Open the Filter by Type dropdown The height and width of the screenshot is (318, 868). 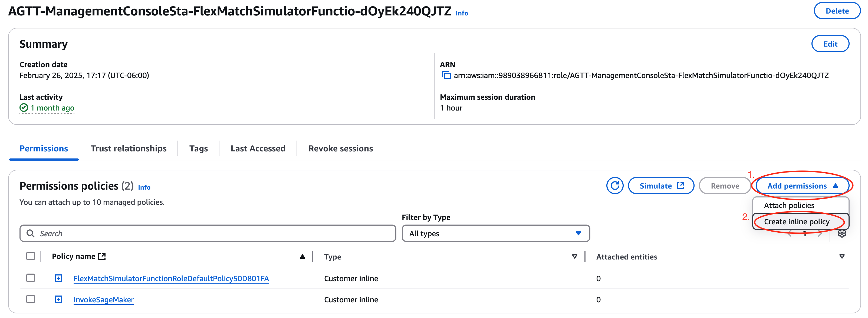pyautogui.click(x=495, y=233)
